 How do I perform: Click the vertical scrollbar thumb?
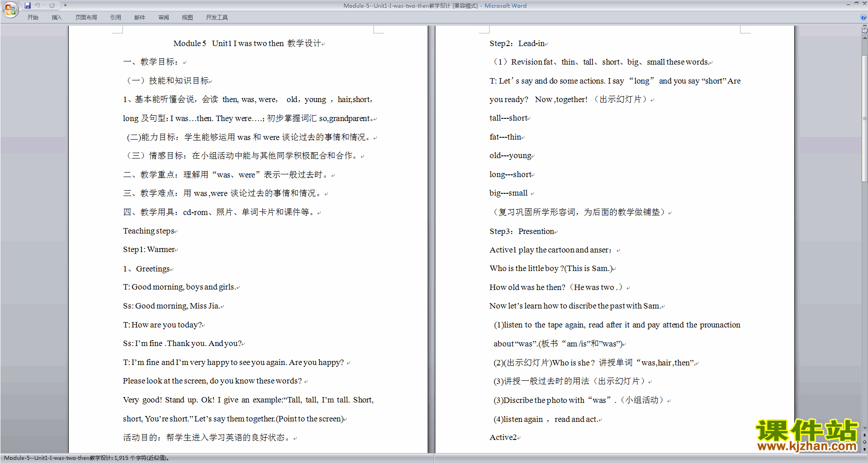(x=864, y=117)
